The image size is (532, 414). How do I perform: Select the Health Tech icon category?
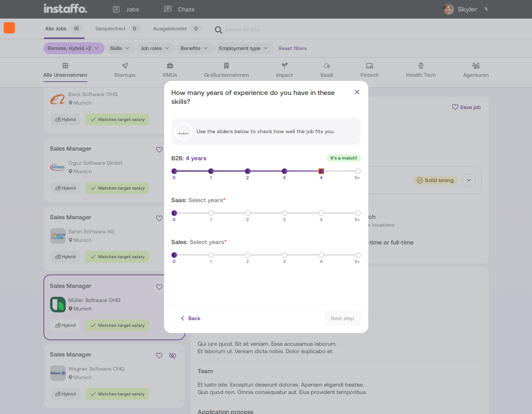click(421, 66)
